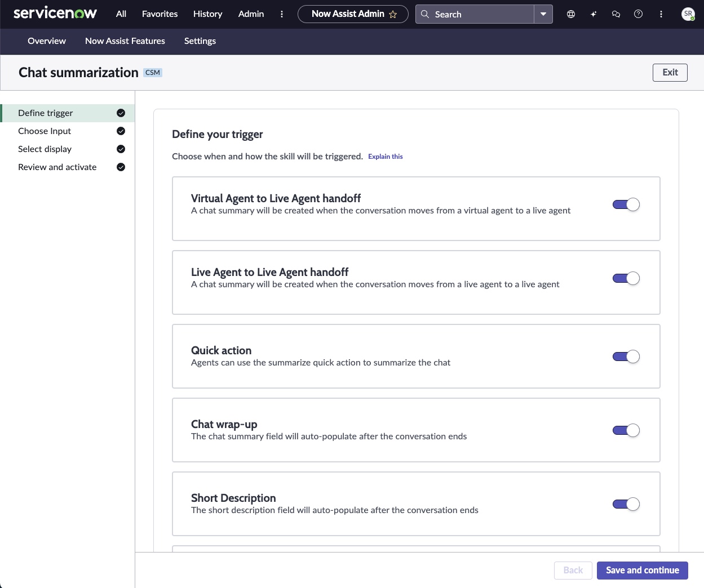This screenshot has height=588, width=704.
Task: Open the Admin menu
Action: click(x=251, y=14)
